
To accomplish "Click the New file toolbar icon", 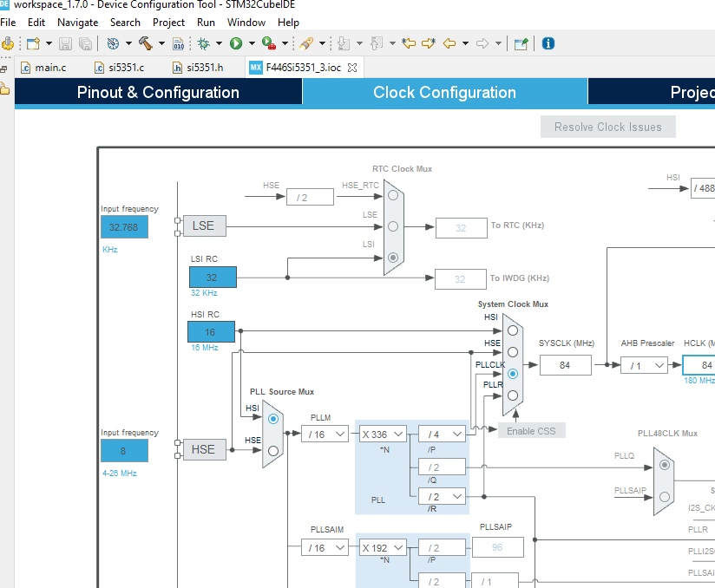I will pos(33,43).
